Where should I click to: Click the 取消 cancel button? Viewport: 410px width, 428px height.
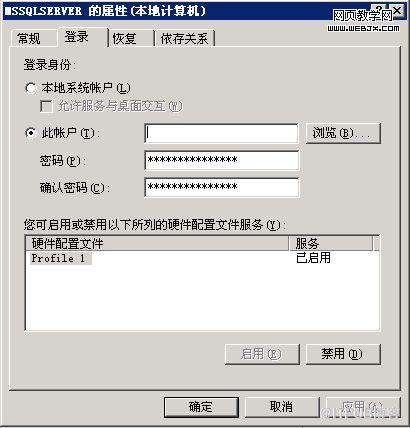282,407
